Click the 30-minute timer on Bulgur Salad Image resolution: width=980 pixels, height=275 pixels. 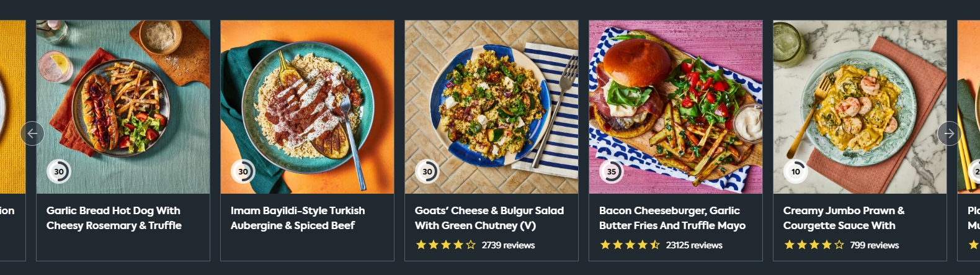point(427,171)
